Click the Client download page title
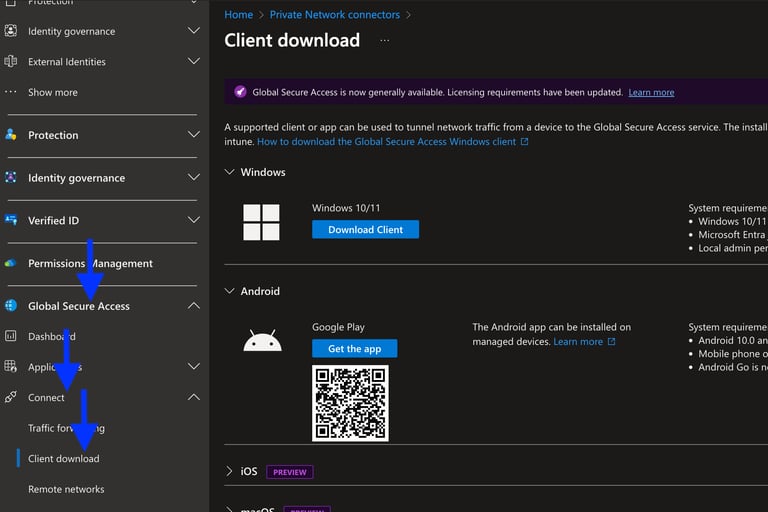Screen dimensions: 768x512 point(292,40)
